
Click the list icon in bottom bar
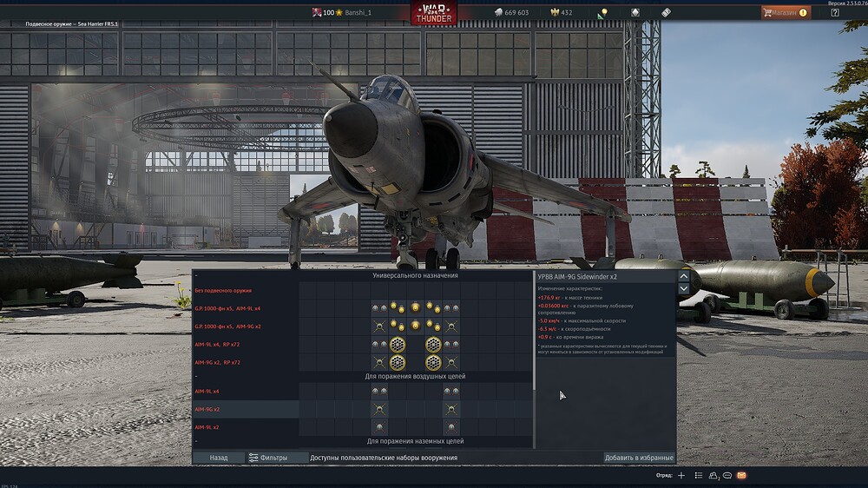point(698,476)
